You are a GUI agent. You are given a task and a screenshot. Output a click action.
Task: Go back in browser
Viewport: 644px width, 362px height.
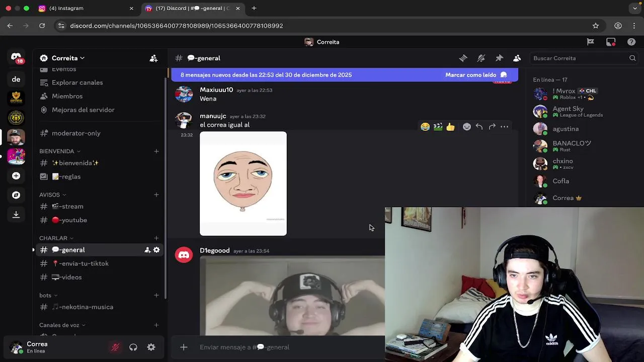10,26
